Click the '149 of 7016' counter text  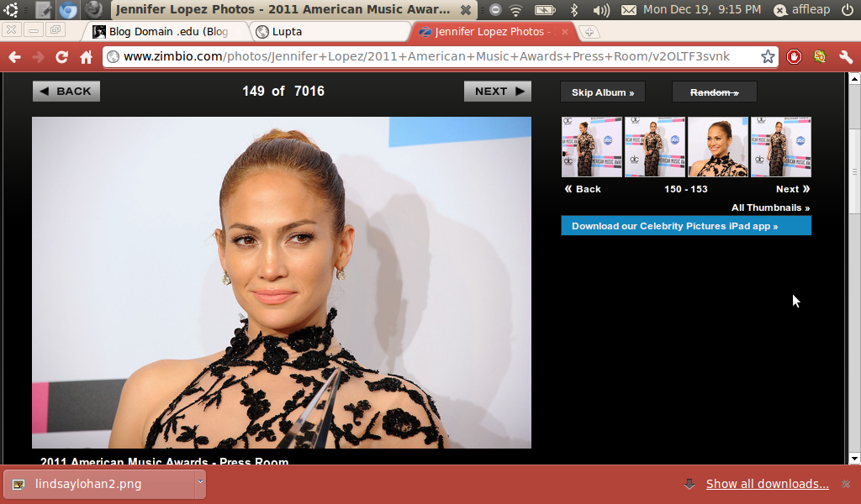[x=283, y=91]
